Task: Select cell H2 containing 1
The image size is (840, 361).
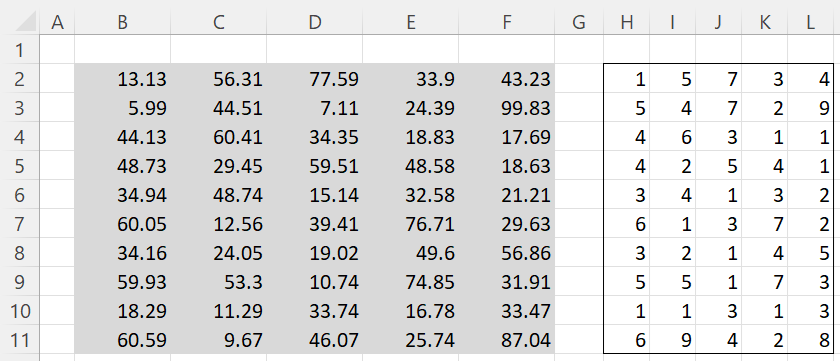Action: (x=626, y=79)
